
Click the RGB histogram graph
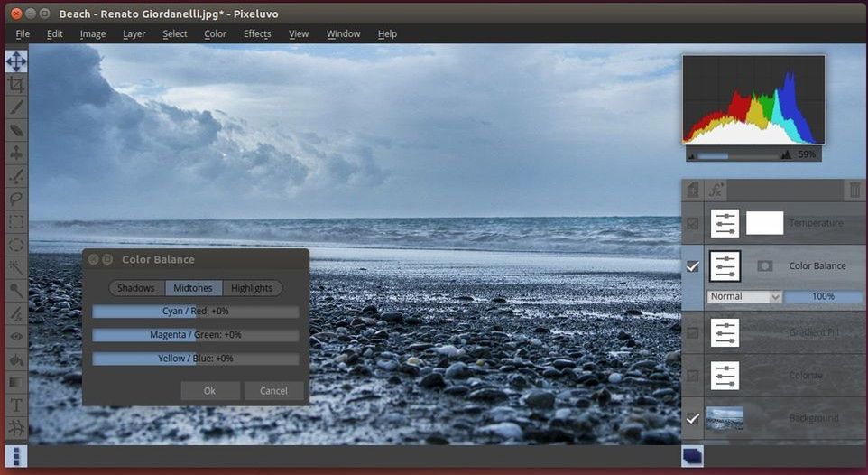pos(753,99)
